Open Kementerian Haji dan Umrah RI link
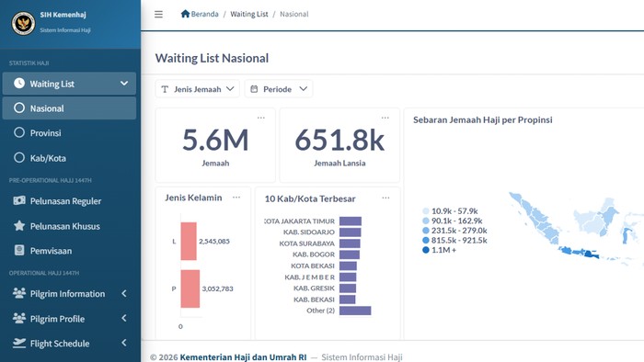The height and width of the screenshot is (362, 644). click(243, 356)
